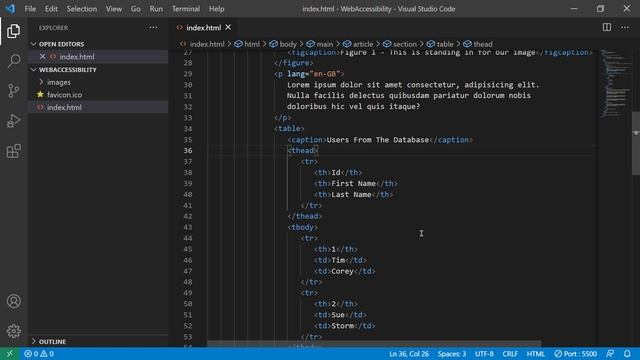
Task: Click the lang="en-GB" attribute text
Action: [x=313, y=74]
